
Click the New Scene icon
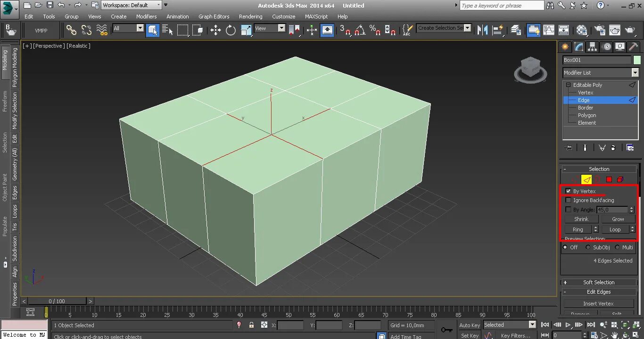coord(27,5)
